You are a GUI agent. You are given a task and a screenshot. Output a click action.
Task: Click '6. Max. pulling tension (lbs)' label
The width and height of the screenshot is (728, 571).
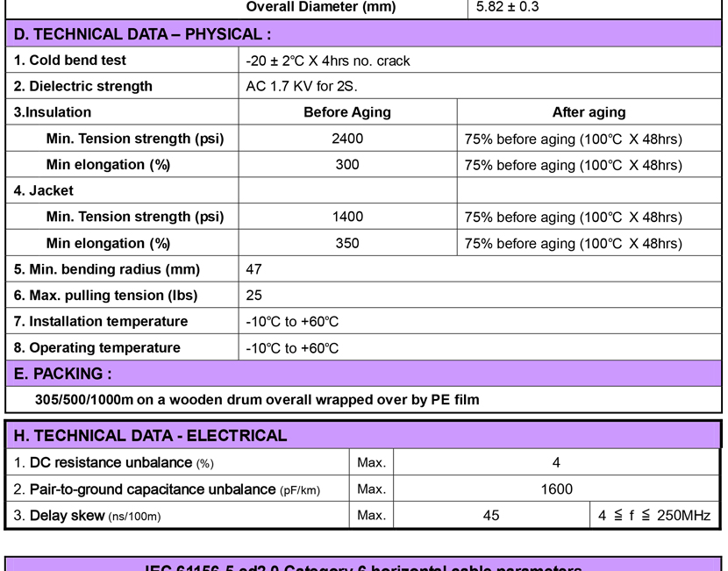[105, 296]
